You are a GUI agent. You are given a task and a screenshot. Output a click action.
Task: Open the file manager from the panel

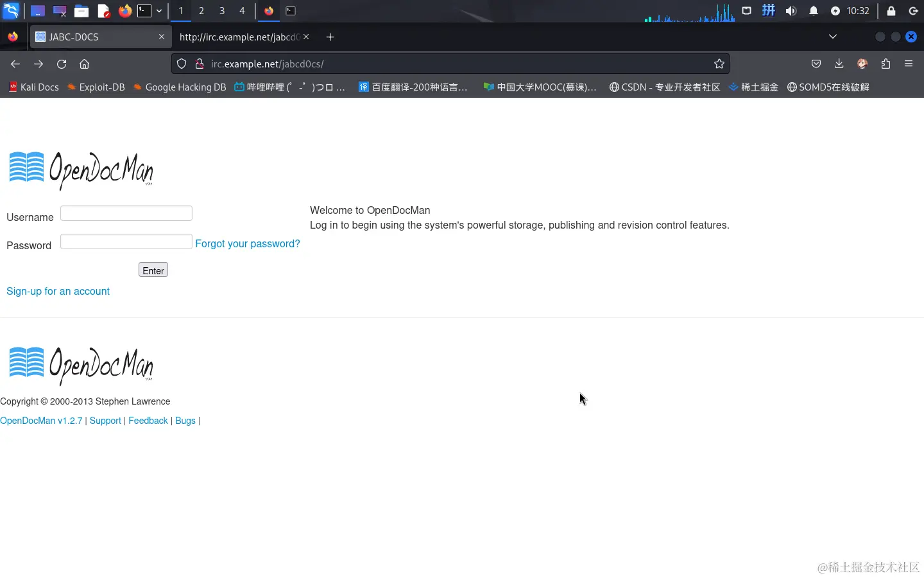click(x=81, y=11)
